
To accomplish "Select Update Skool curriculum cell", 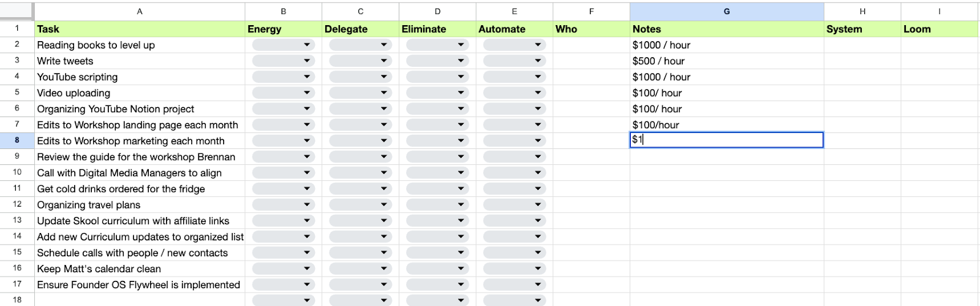I will [140, 221].
